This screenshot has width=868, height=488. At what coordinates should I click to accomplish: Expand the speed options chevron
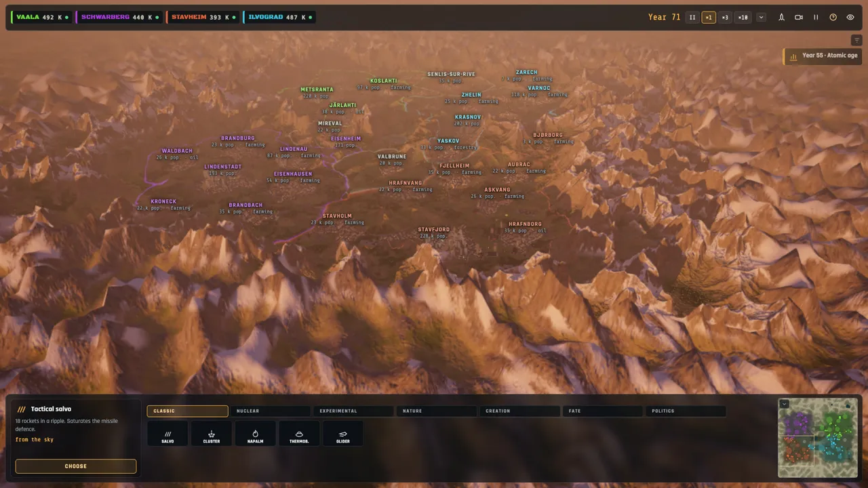(x=761, y=18)
